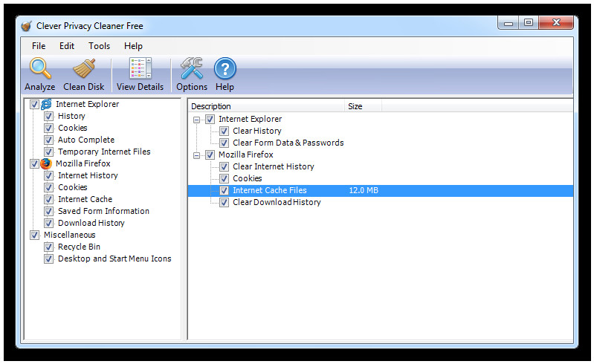Toggle the Auto Complete checkbox
Screen dimensions: 594x364
(x=48, y=140)
